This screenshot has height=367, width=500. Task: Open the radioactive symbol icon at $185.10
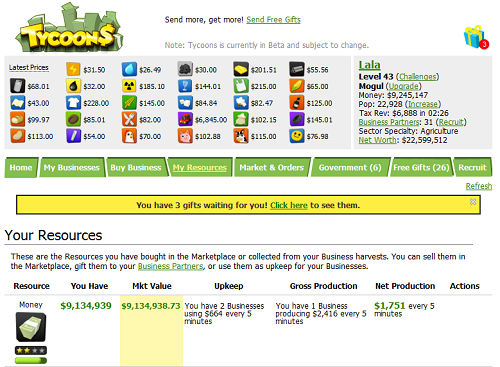coord(129,86)
